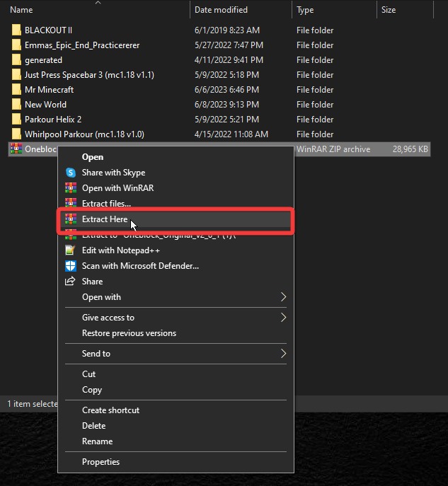Click the '4/15/2022 11:08 AM' date cell

(231, 134)
